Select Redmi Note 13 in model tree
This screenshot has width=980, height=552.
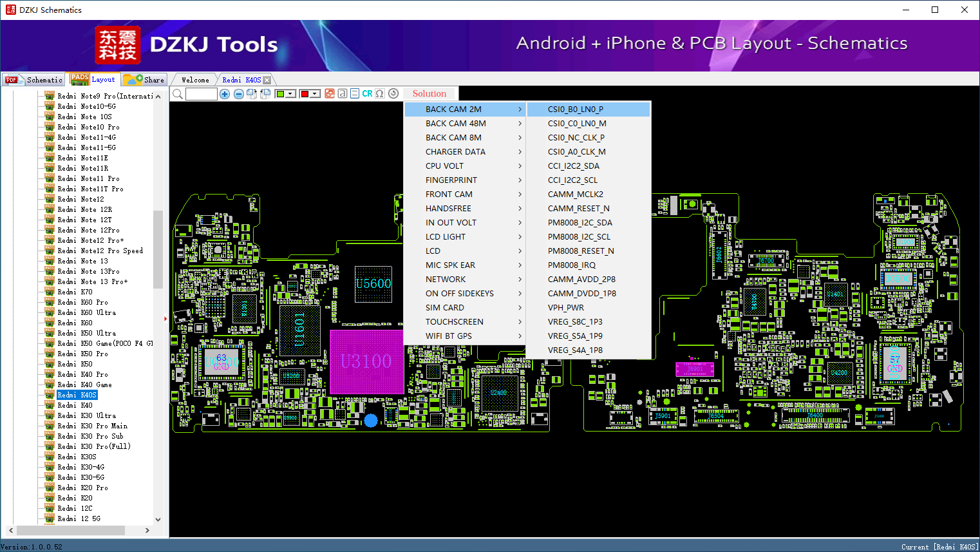[x=82, y=261]
